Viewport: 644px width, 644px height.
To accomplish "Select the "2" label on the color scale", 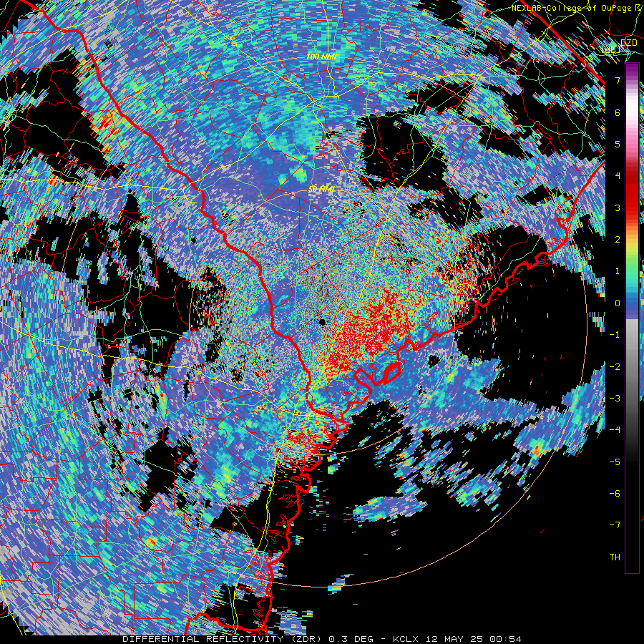I will click(618, 240).
